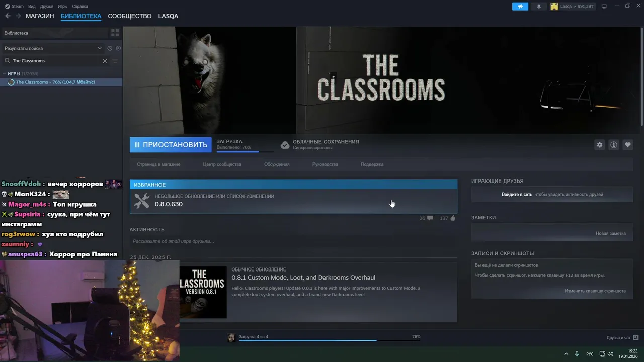Open the Игры menu
The image size is (644, 362).
tap(63, 6)
